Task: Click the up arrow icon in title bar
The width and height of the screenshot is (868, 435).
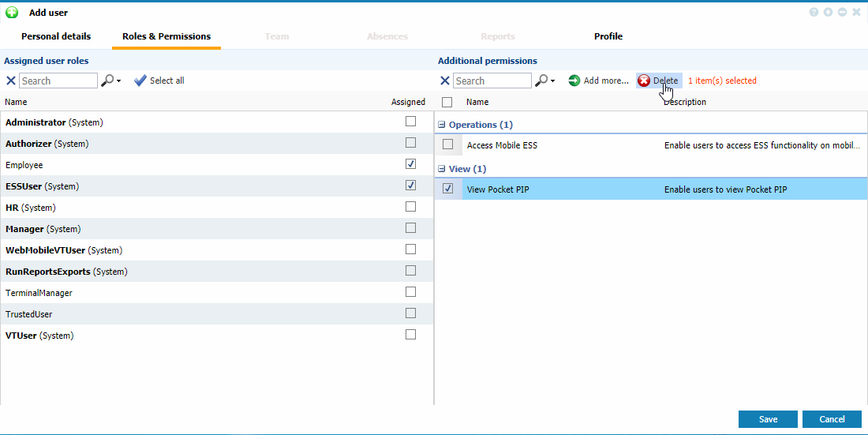Action: (828, 13)
